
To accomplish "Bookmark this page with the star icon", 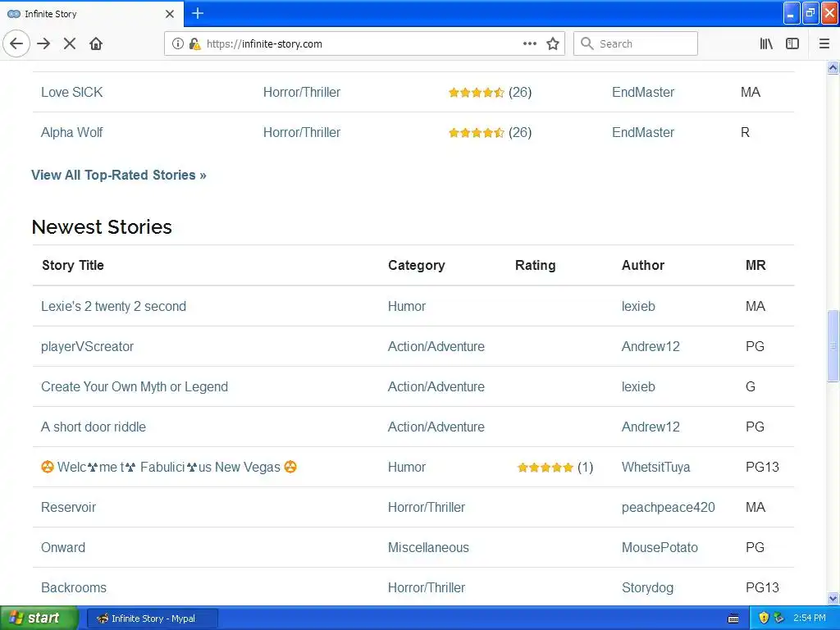I will click(x=553, y=43).
